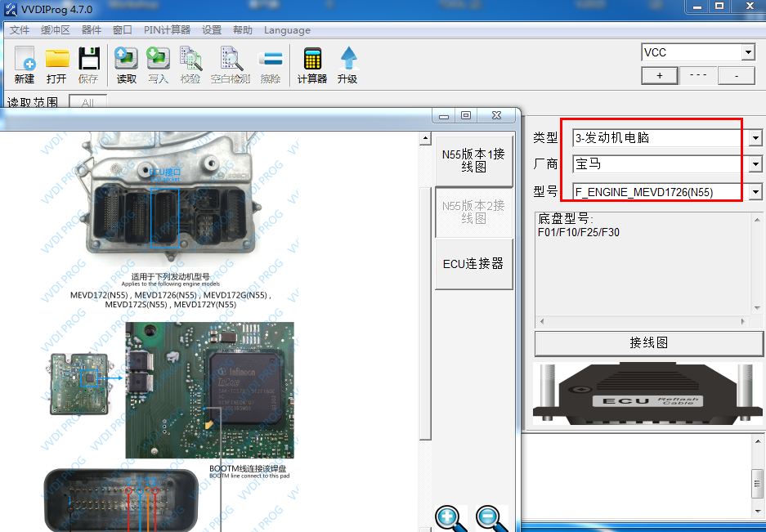Expand the 厂商 manufacturer dropdown
This screenshot has width=766, height=532.
(x=755, y=164)
